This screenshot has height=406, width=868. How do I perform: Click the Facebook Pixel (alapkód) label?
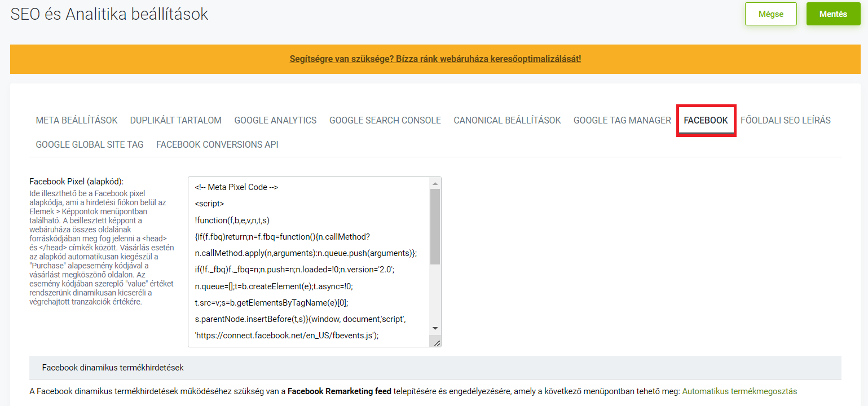tap(76, 182)
